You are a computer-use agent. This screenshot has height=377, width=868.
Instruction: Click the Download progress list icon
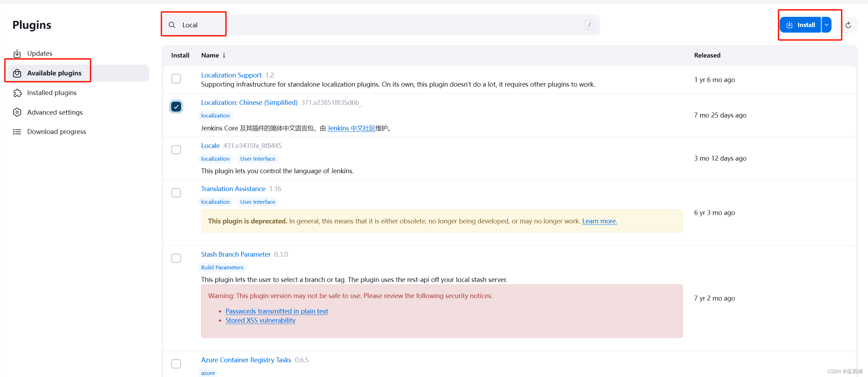coord(17,132)
